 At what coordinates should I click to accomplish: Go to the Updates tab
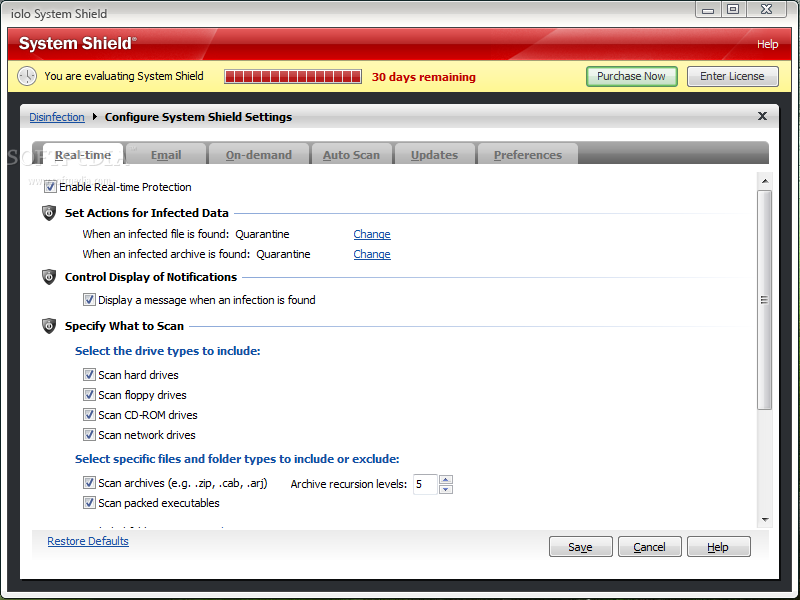click(x=434, y=155)
